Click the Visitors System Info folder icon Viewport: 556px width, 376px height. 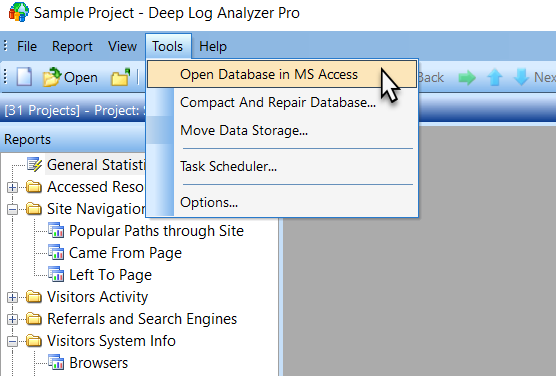(34, 341)
